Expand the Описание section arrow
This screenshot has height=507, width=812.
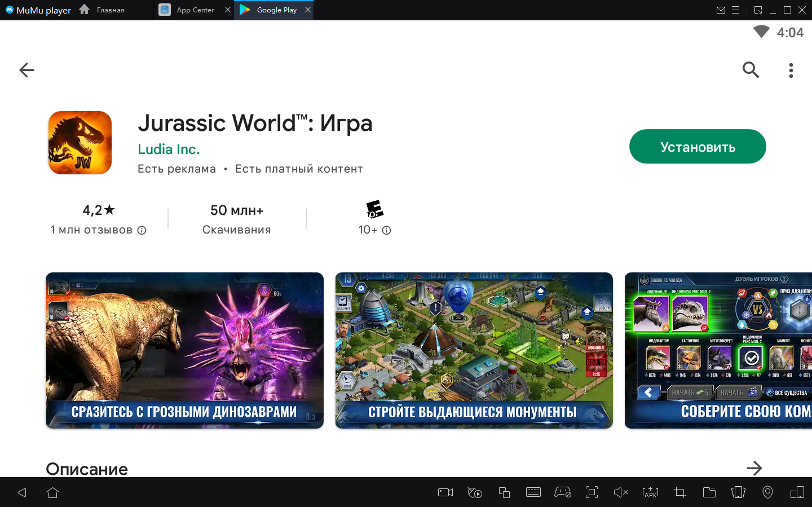pos(754,468)
